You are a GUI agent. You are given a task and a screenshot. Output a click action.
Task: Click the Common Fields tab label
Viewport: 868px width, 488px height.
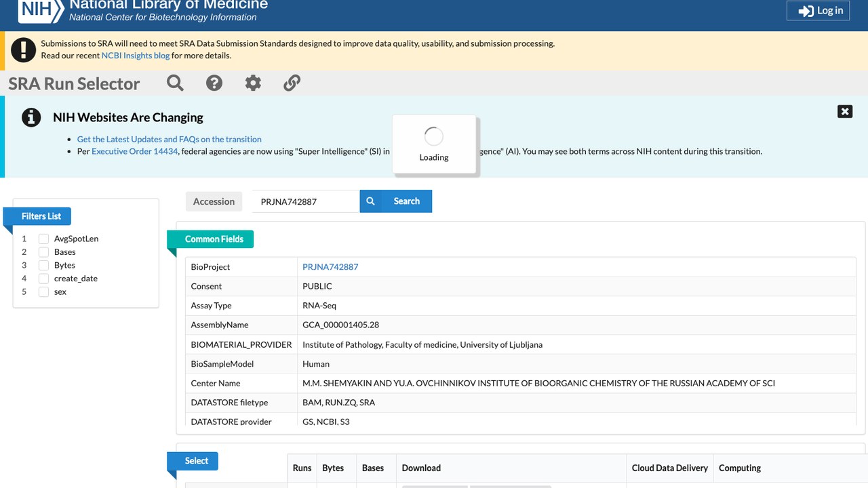pyautogui.click(x=214, y=239)
